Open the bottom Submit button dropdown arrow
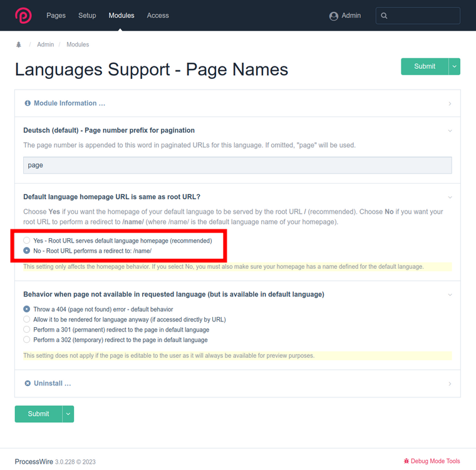 pos(68,414)
